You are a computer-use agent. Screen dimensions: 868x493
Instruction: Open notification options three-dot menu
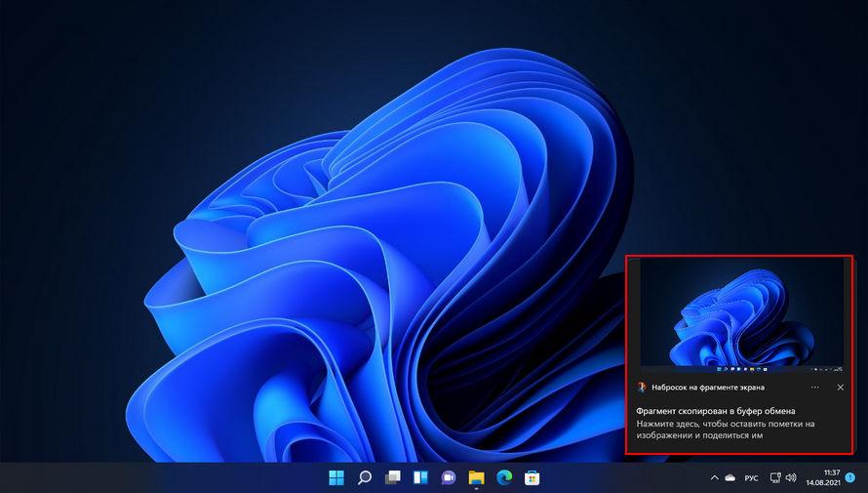(815, 388)
